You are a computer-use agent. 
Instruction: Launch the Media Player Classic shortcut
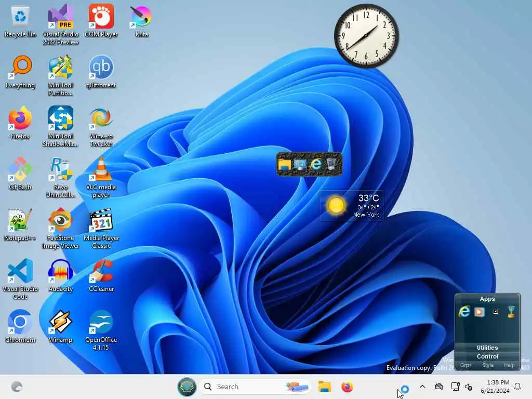point(101,229)
